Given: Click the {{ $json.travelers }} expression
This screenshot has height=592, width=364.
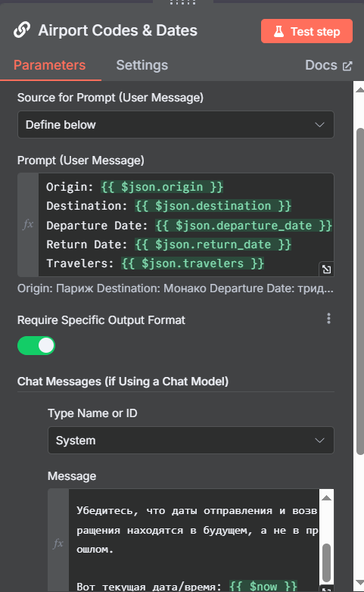Looking at the screenshot, I should click(x=192, y=263).
